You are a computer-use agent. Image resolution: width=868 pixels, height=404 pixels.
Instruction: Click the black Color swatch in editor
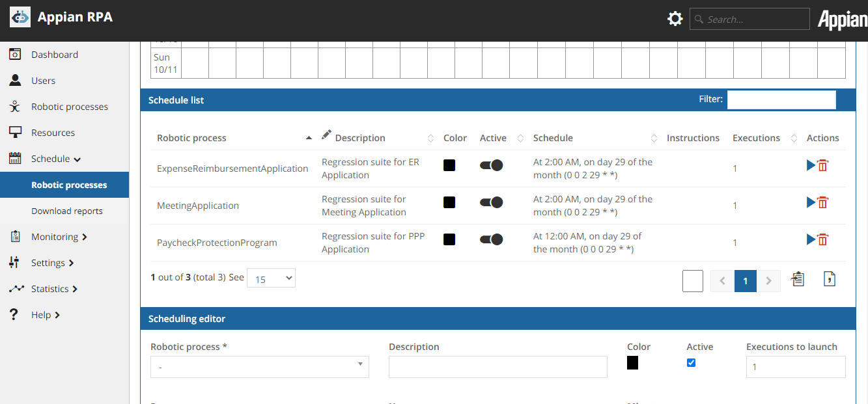coord(632,363)
